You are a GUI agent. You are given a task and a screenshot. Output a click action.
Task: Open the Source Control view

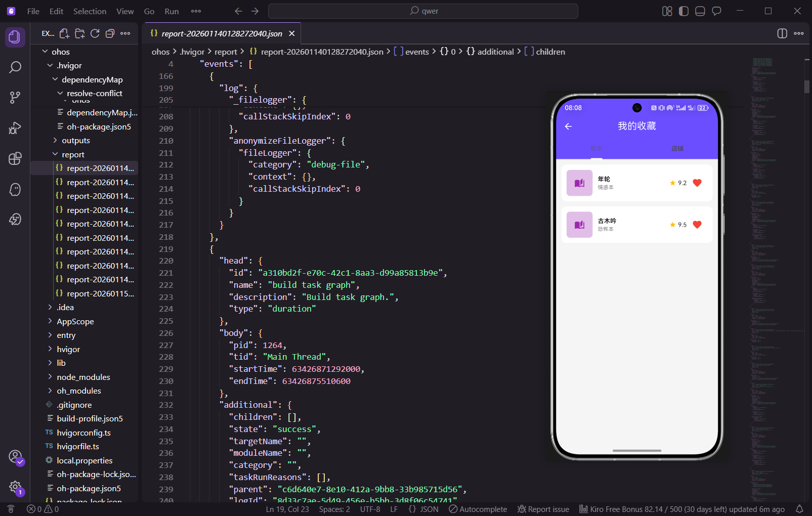coord(15,98)
